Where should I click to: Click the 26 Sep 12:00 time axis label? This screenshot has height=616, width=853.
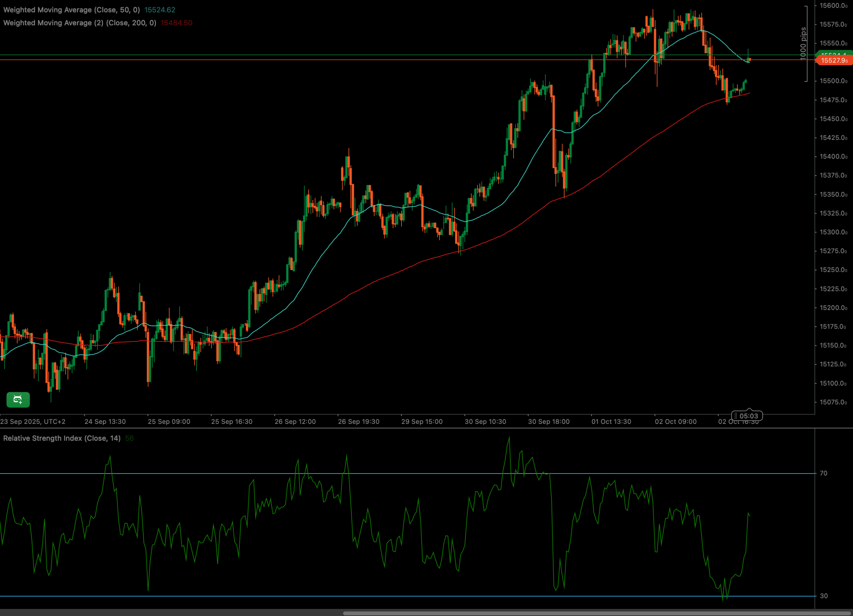tap(295, 422)
